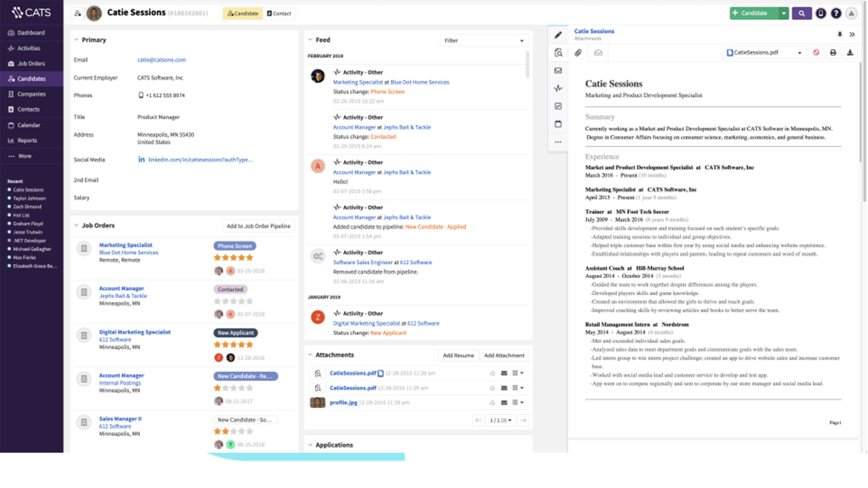868x488 pixels.
Task: Click the catie@catsone.com email link
Action: click(x=161, y=60)
